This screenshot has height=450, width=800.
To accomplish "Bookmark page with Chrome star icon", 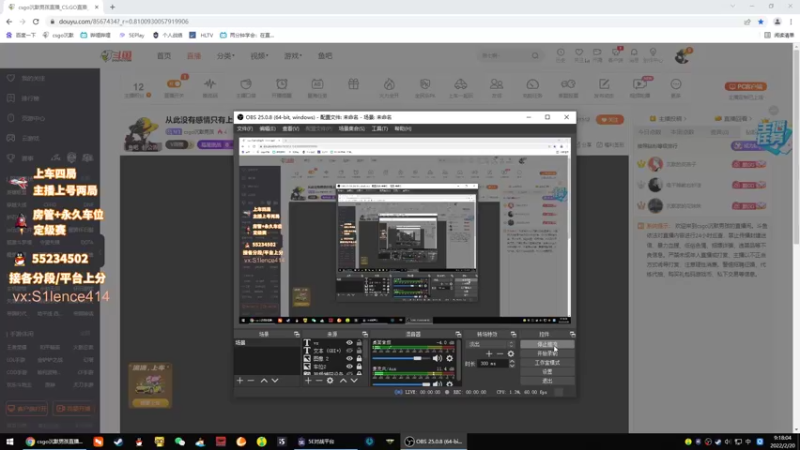I will click(761, 21).
